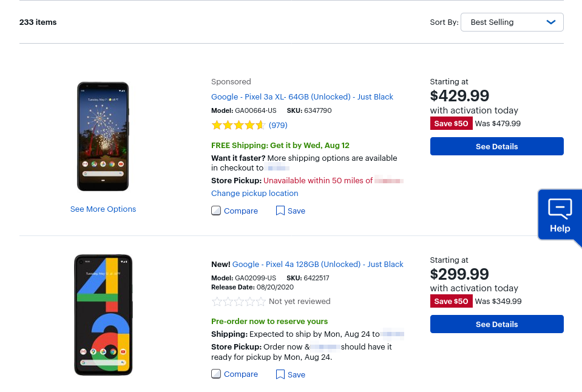Open the Pixel 3a XL product page link
Image resolution: width=582 pixels, height=392 pixels.
(302, 96)
